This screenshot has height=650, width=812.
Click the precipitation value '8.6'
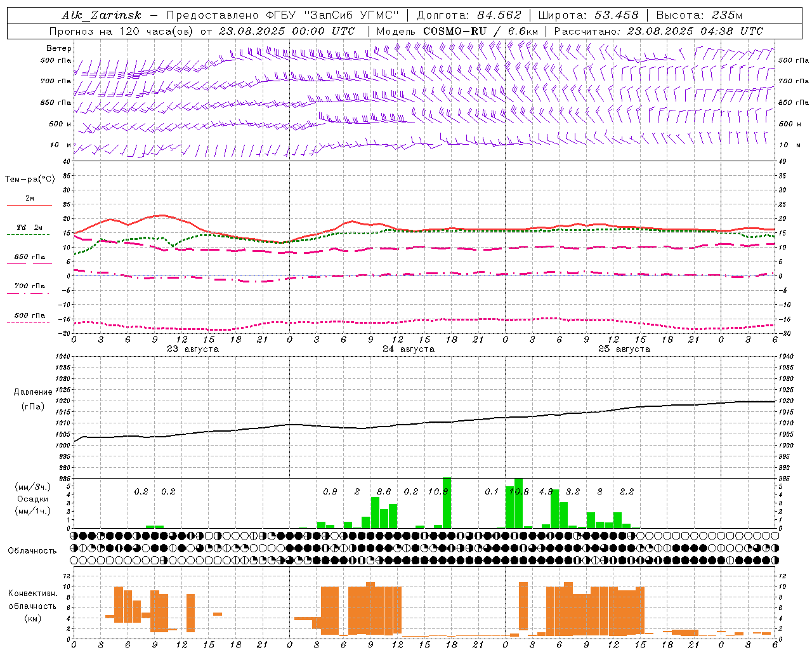tap(384, 492)
